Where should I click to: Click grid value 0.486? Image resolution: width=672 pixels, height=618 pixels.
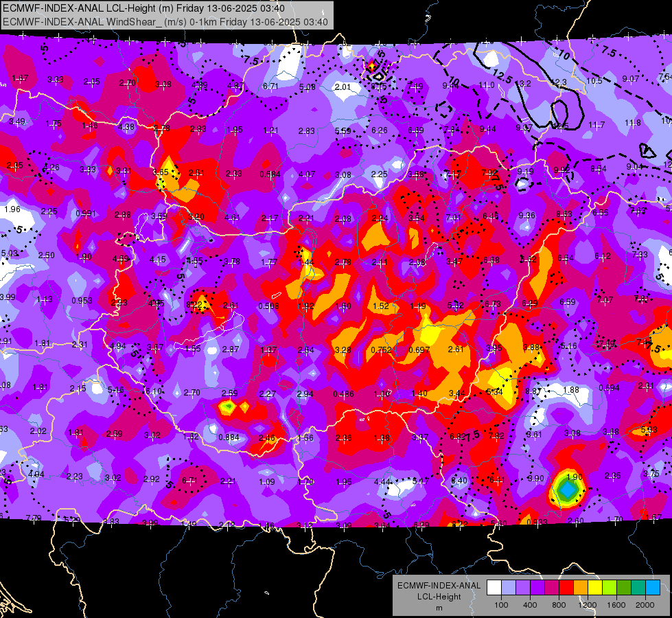(x=344, y=393)
